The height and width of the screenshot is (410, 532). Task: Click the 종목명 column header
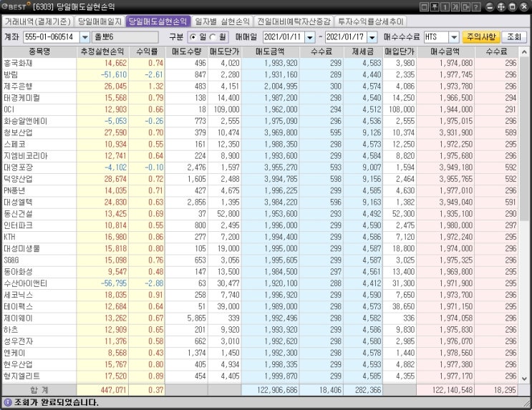39,52
